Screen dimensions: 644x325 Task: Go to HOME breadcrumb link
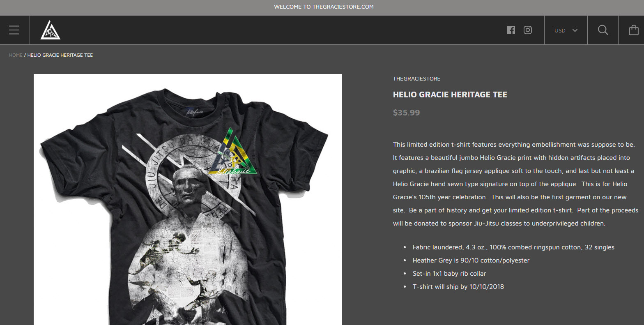pyautogui.click(x=16, y=55)
